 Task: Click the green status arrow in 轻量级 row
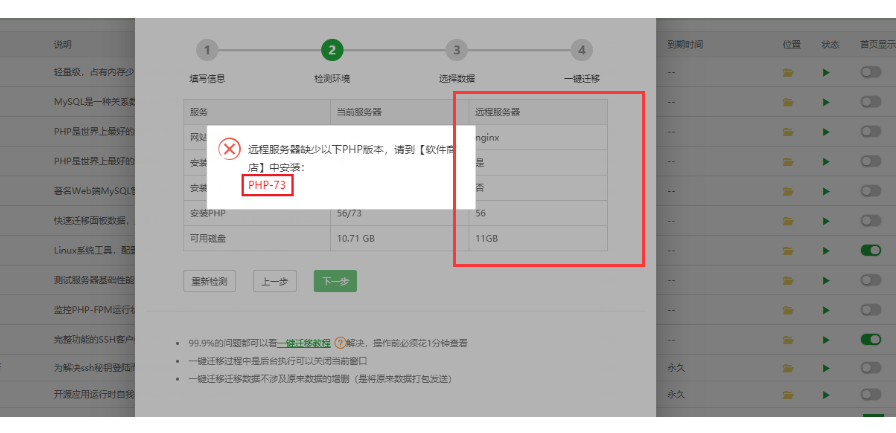826,73
